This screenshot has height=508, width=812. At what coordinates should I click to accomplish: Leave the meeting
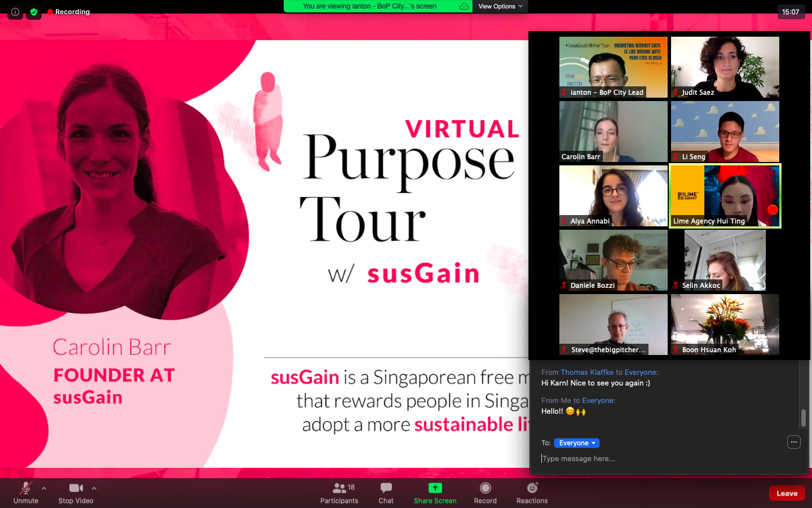(787, 493)
